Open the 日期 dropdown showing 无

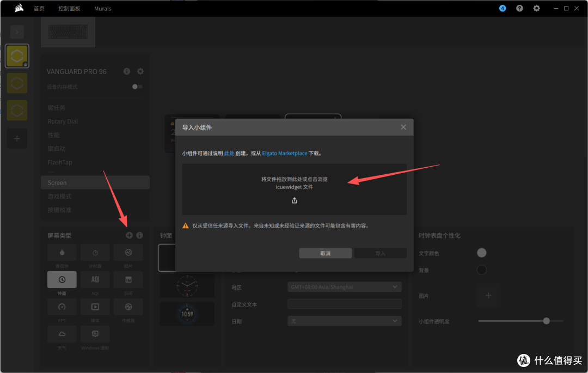pyautogui.click(x=344, y=321)
